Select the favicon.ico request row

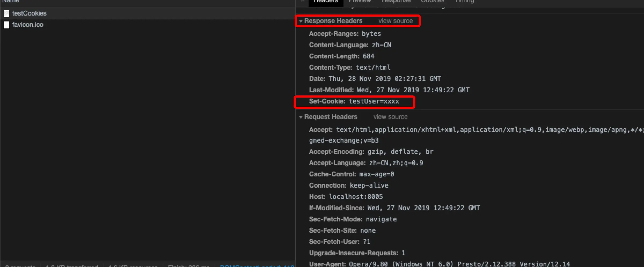[x=148, y=25]
